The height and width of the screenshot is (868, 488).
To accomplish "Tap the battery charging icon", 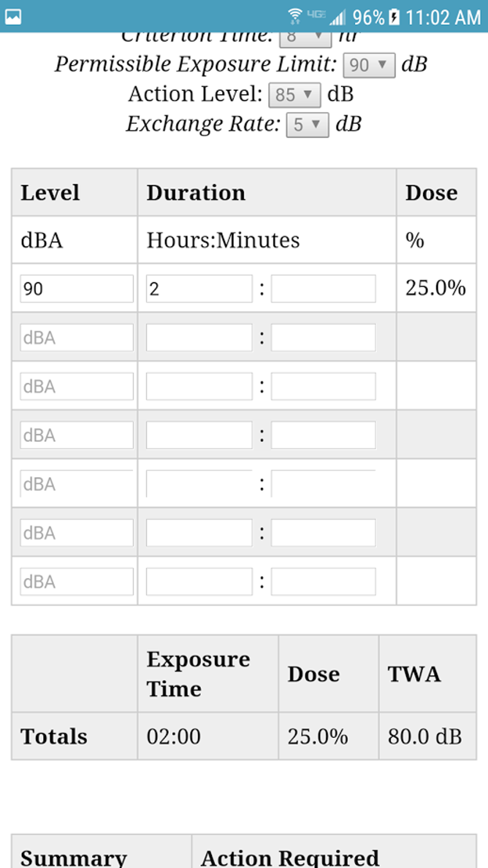I will point(394,18).
